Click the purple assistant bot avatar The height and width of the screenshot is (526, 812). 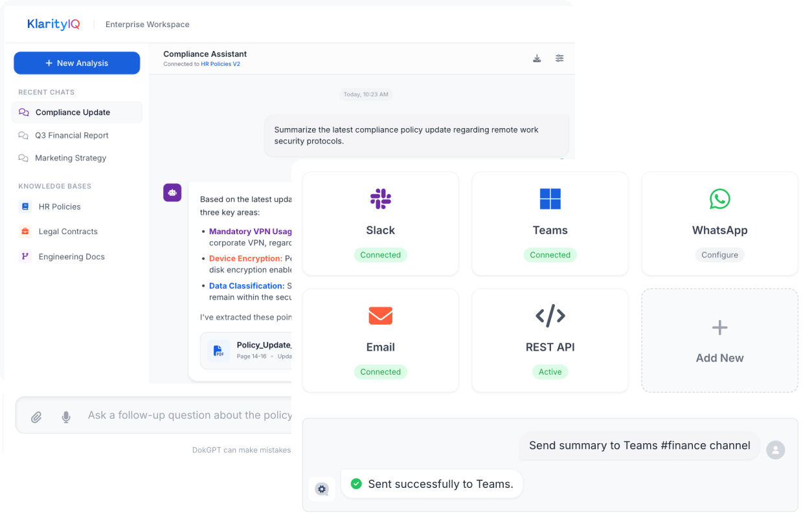pyautogui.click(x=172, y=192)
